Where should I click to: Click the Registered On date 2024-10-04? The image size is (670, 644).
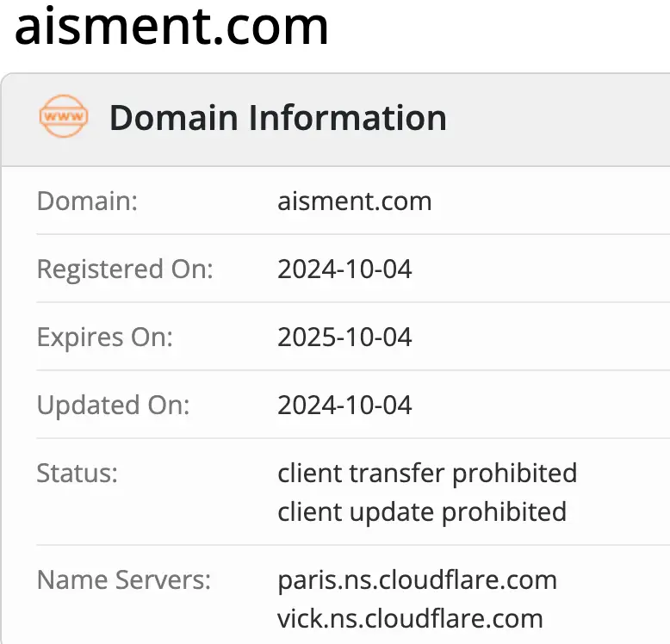pos(344,269)
